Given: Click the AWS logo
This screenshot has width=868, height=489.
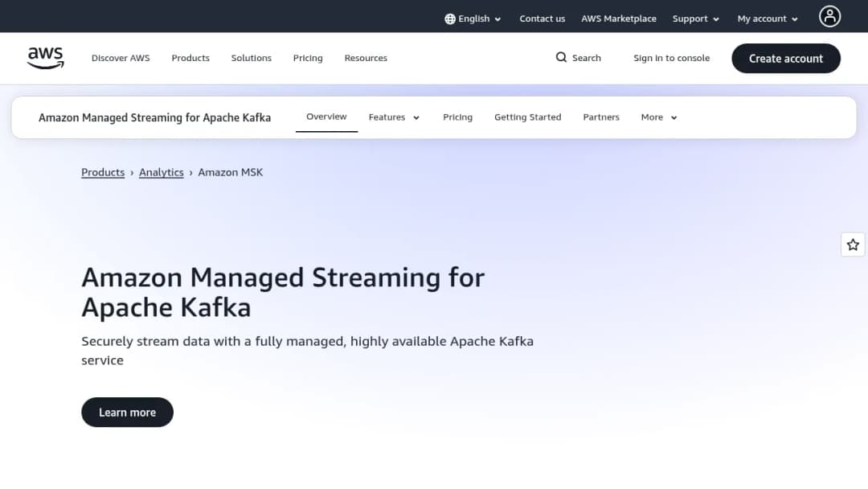Looking at the screenshot, I should [45, 58].
